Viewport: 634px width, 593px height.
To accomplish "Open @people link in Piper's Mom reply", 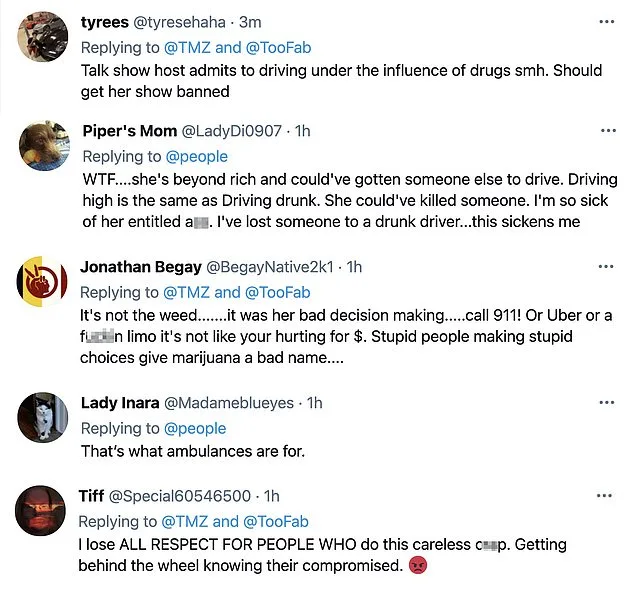I will click(x=196, y=156).
